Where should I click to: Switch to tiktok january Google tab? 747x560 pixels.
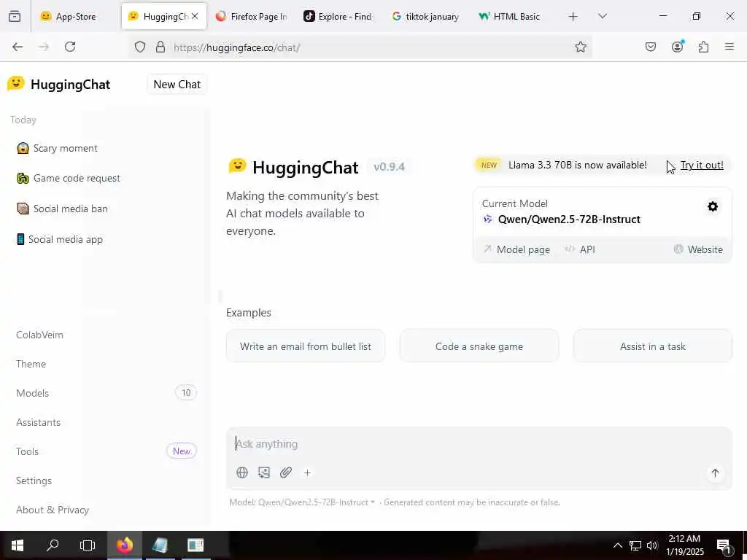(425, 16)
